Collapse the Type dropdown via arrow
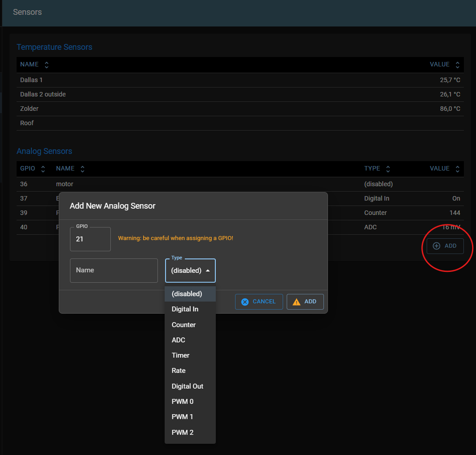Screen dimensions: 476x455 [208, 271]
